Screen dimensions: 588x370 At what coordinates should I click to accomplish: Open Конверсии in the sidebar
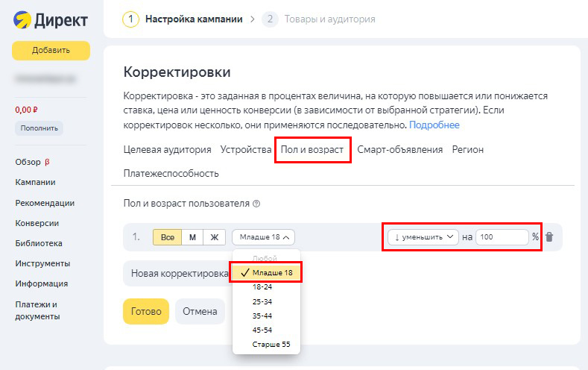[x=37, y=223]
